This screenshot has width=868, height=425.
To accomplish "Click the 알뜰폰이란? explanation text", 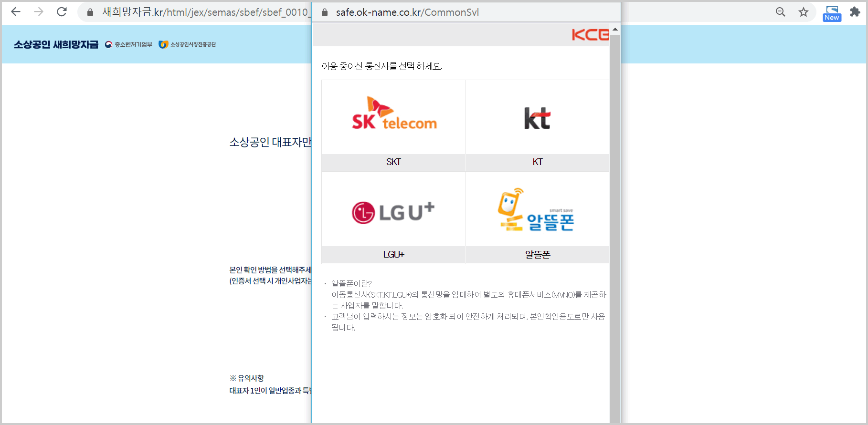I will click(469, 294).
